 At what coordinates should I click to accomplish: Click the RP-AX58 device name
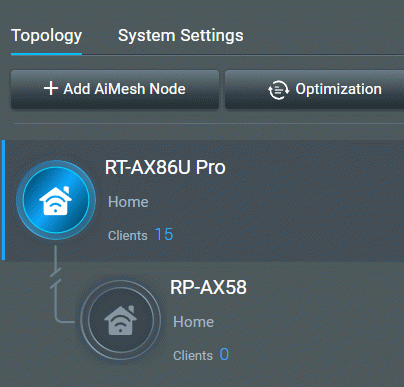pos(208,287)
